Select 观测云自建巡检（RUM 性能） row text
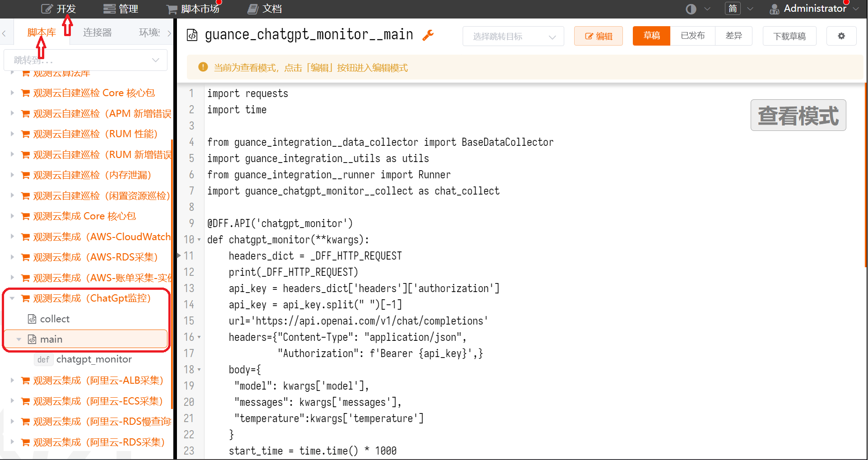The height and width of the screenshot is (460, 868). [95, 134]
